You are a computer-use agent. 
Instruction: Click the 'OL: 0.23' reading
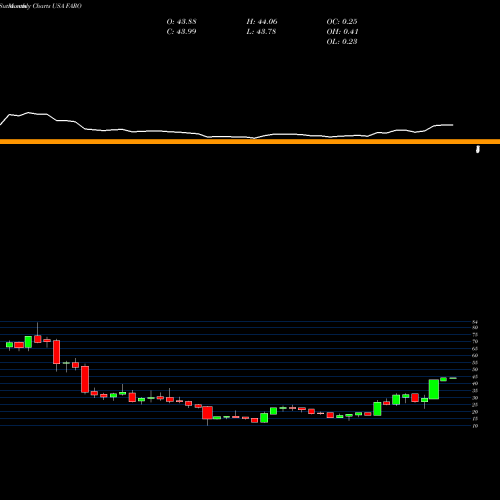pos(342,42)
